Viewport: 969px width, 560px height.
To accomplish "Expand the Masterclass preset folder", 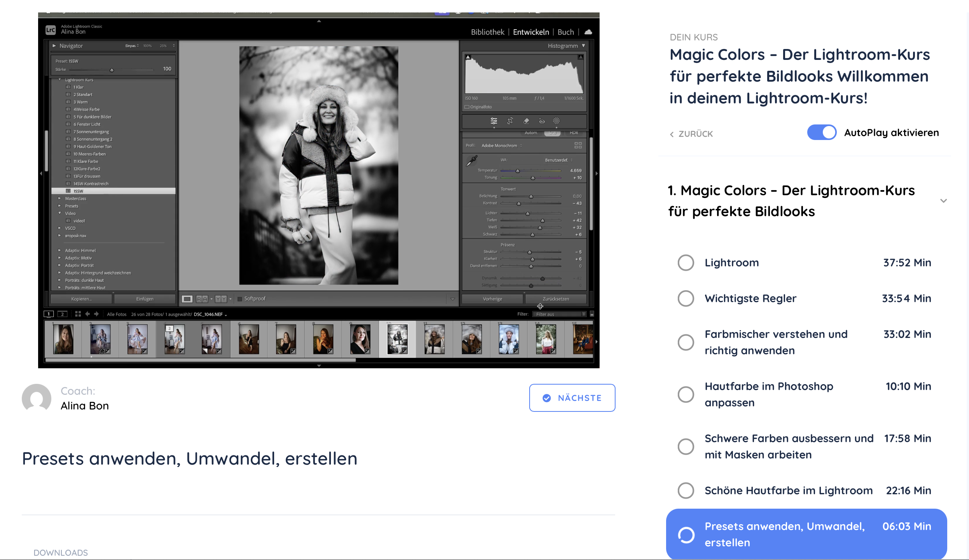I will 59,198.
